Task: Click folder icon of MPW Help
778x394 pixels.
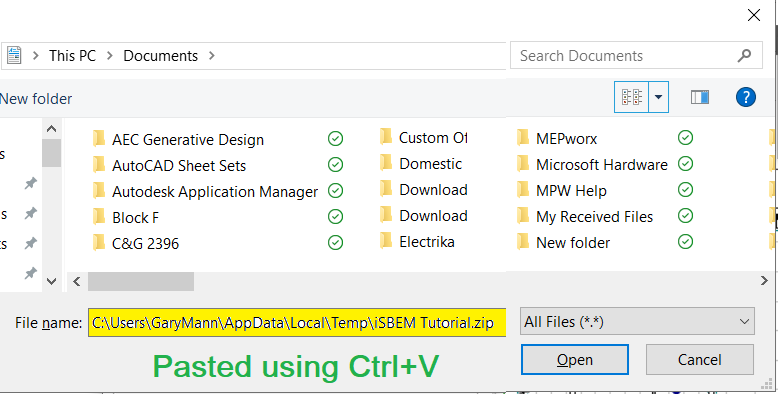Action: click(x=523, y=189)
